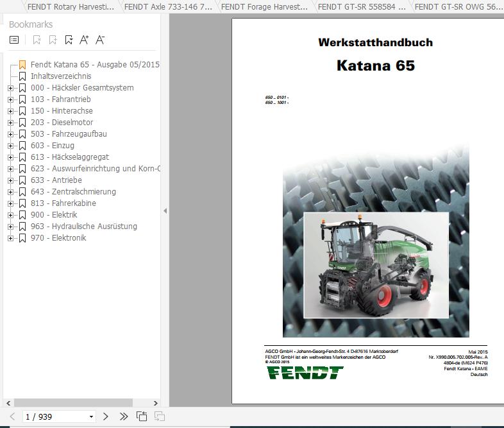Expand the 813 - Fahrerkabine bookmark

[x=11, y=204]
